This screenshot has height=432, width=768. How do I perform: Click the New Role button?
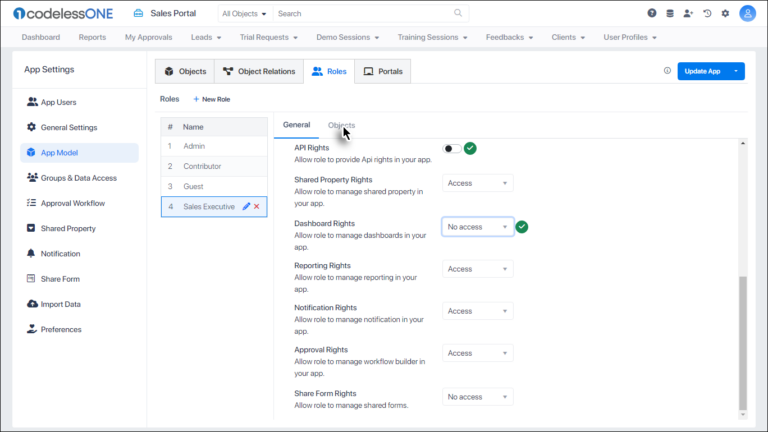coord(212,99)
